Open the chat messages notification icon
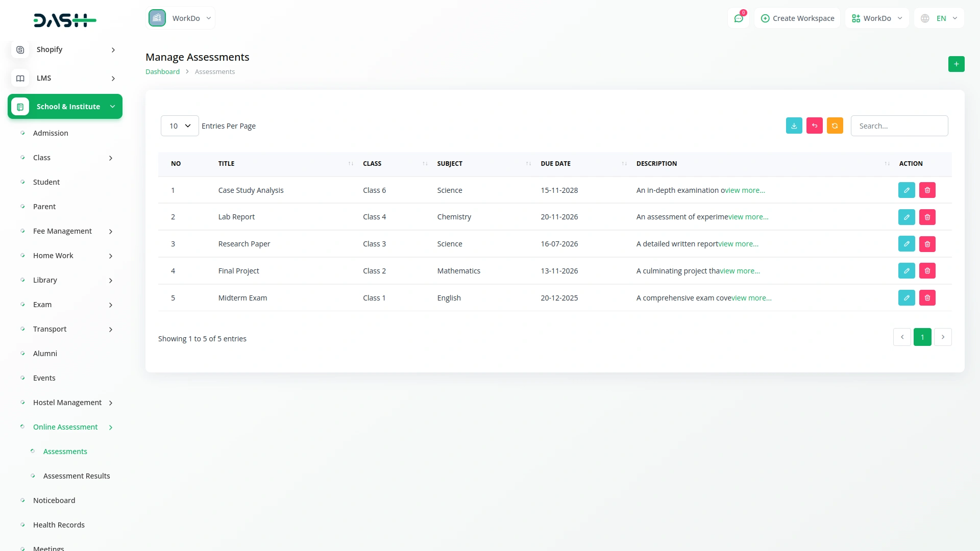This screenshot has height=551, width=980. pyautogui.click(x=738, y=18)
